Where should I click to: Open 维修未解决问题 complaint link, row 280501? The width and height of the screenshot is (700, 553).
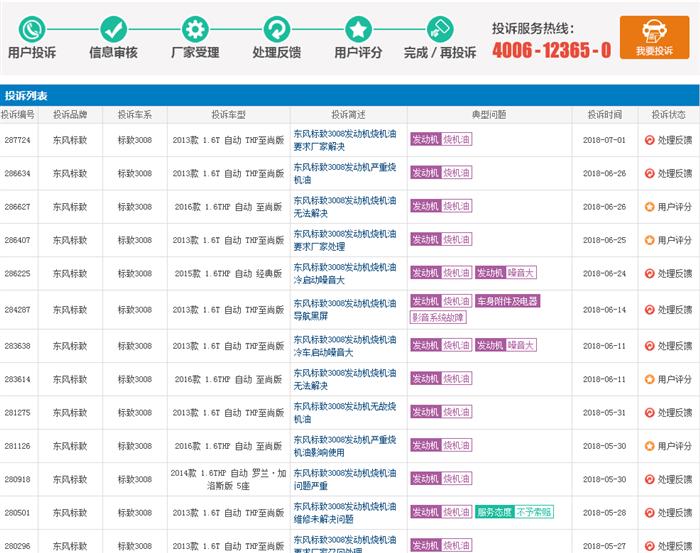pos(345,513)
